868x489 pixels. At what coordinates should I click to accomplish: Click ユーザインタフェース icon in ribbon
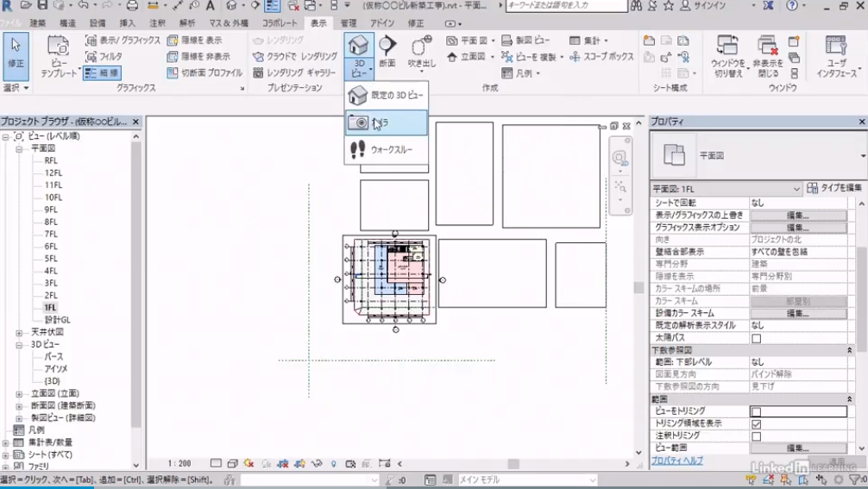click(x=835, y=56)
